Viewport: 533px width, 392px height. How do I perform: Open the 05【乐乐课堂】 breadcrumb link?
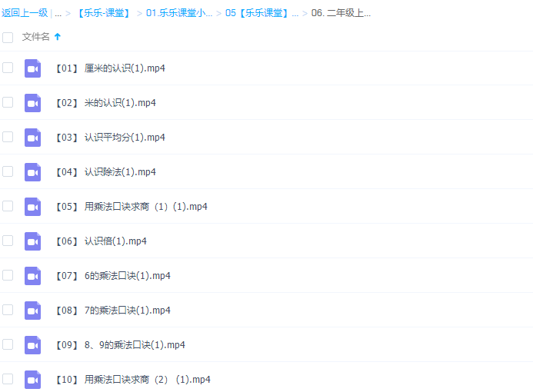click(x=262, y=13)
